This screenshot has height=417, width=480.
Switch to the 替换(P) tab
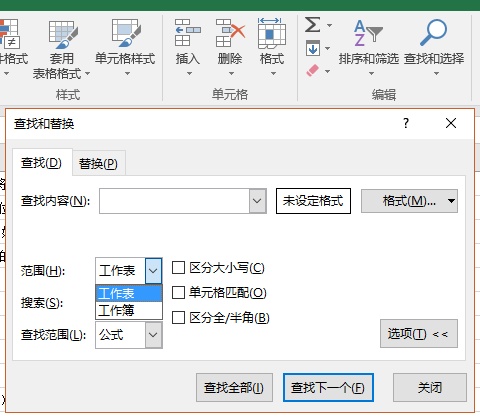click(98, 164)
